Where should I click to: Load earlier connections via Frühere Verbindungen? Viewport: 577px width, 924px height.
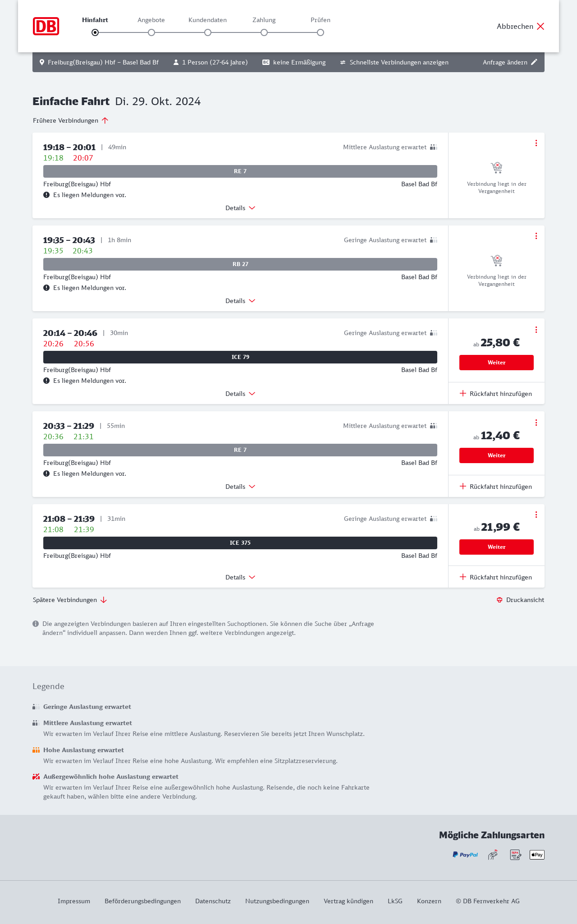tap(71, 120)
